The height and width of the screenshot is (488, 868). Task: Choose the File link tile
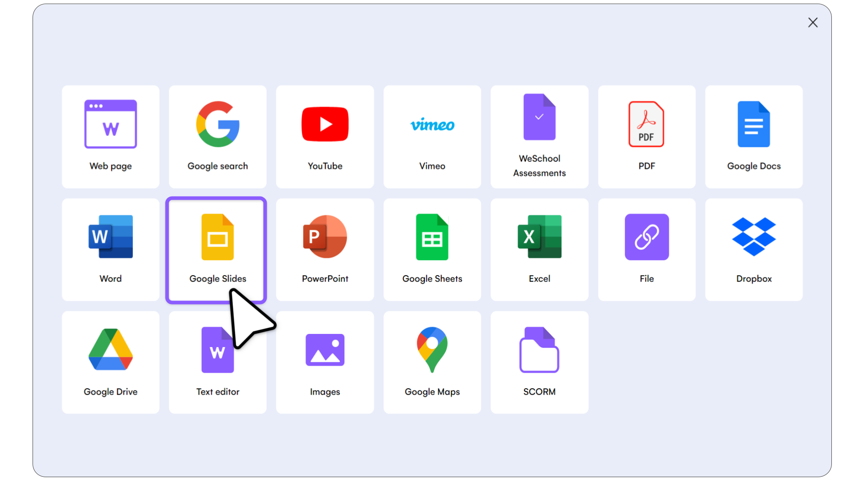[647, 250]
